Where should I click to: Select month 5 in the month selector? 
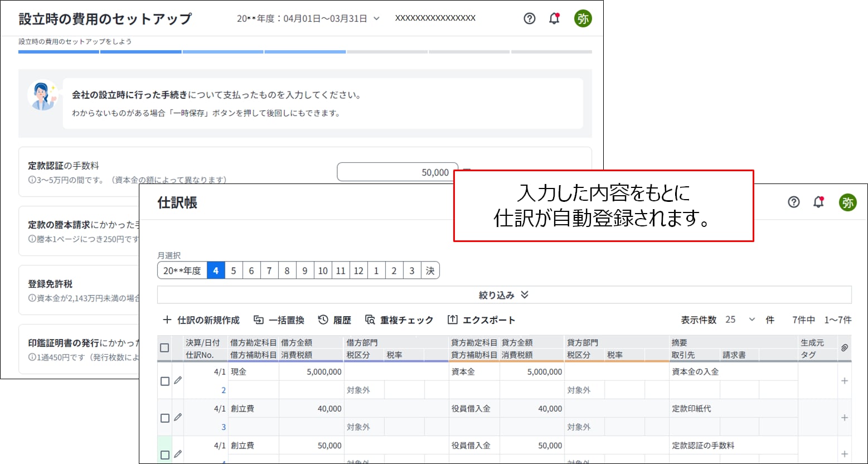pyautogui.click(x=233, y=270)
